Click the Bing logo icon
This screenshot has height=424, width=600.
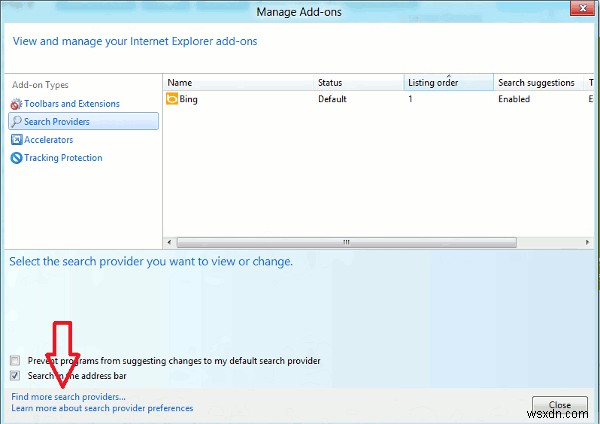(x=172, y=99)
